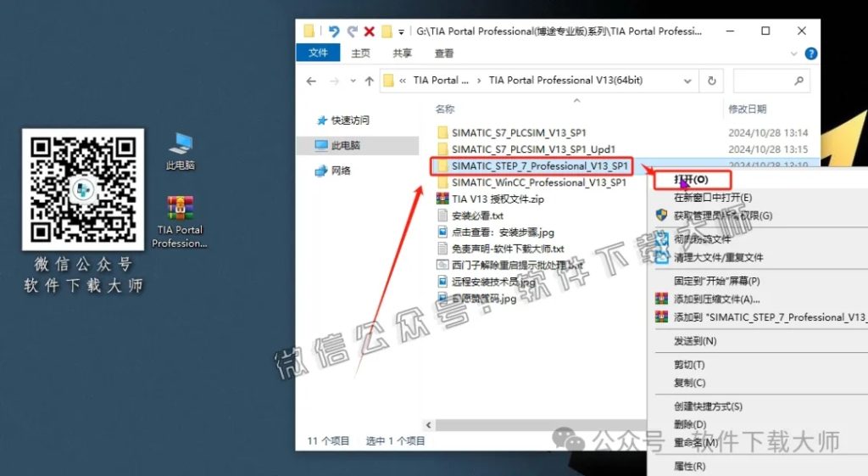Go back with the left arrow
Viewport: 868px width, 476px height.
pos(311,81)
